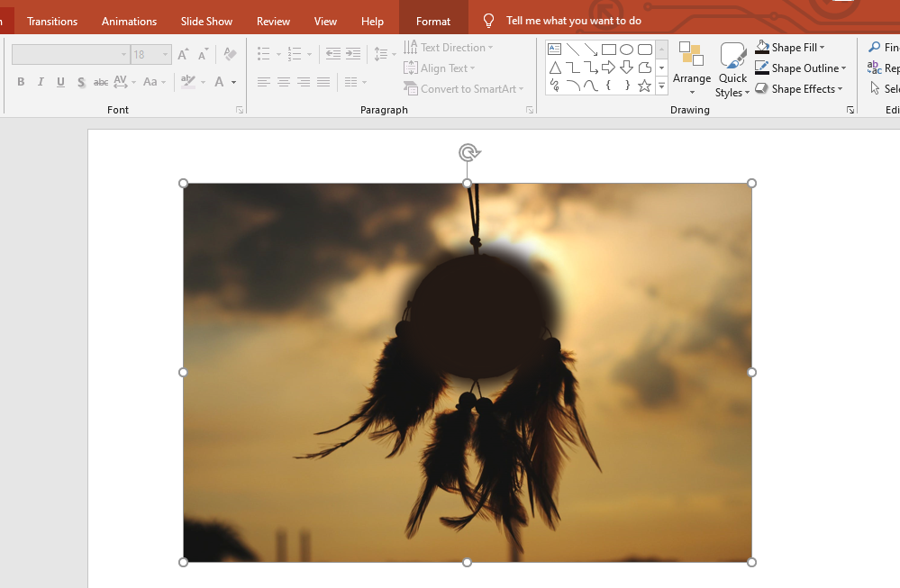Image resolution: width=900 pixels, height=588 pixels.
Task: Select the Text Box shape in gallery
Action: (555, 50)
